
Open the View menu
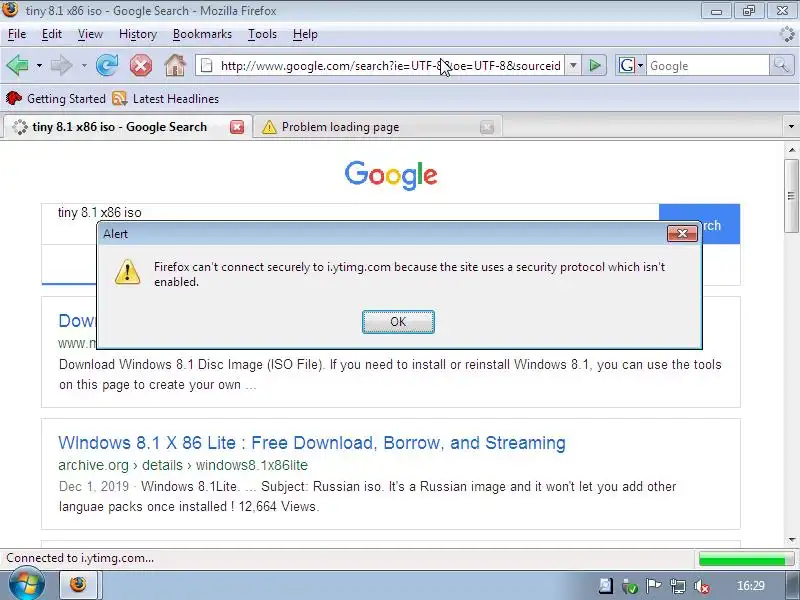coord(90,34)
